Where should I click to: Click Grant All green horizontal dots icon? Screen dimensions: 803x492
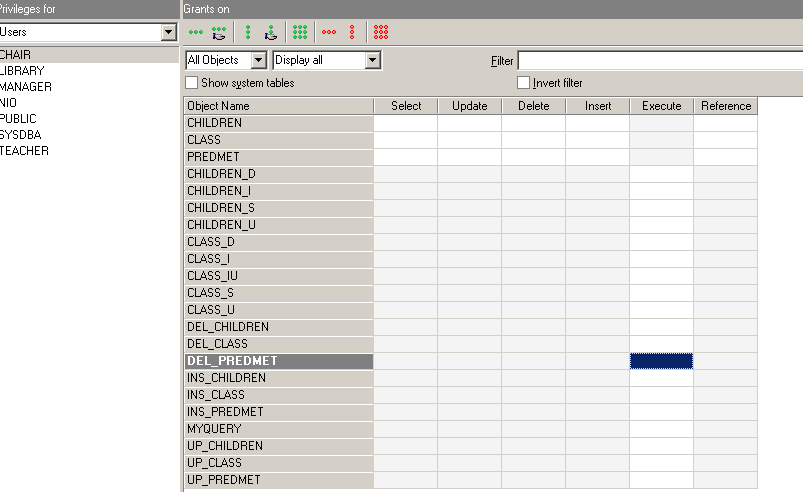pyautogui.click(x=196, y=32)
